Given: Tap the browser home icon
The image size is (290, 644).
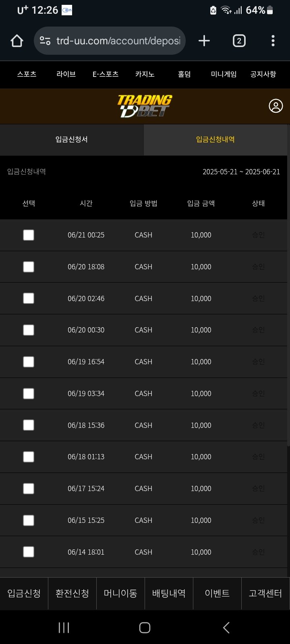Looking at the screenshot, I should pos(17,41).
